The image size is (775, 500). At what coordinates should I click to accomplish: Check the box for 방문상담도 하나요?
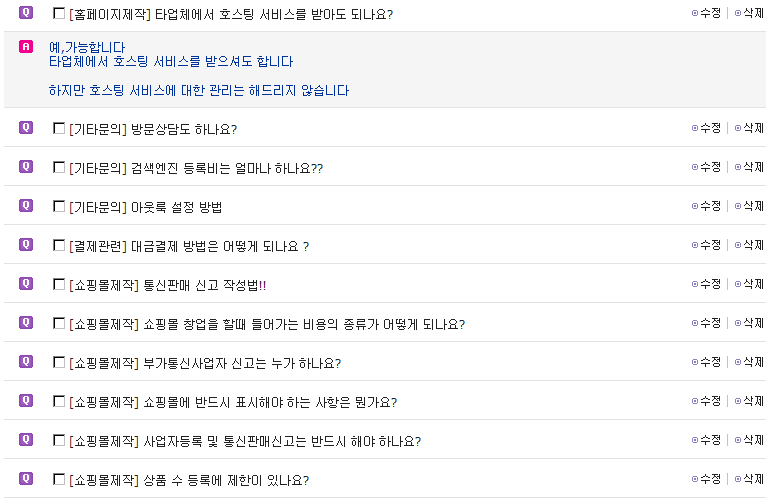point(59,128)
